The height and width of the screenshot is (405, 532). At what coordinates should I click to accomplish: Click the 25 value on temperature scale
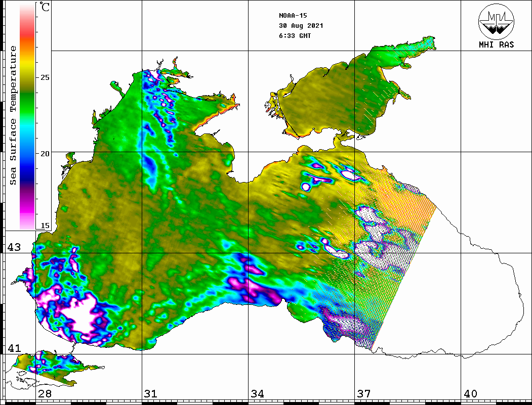pos(45,77)
